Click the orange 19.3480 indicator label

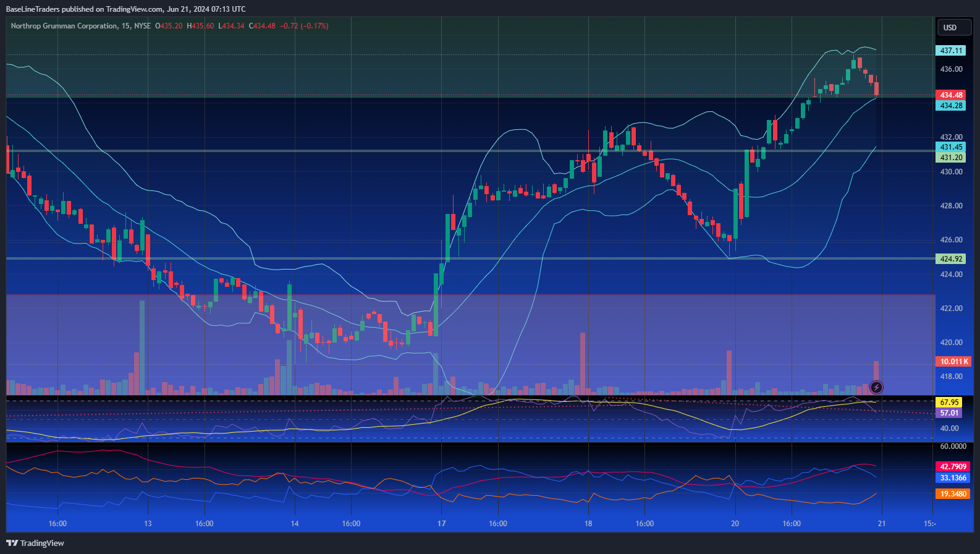point(953,494)
